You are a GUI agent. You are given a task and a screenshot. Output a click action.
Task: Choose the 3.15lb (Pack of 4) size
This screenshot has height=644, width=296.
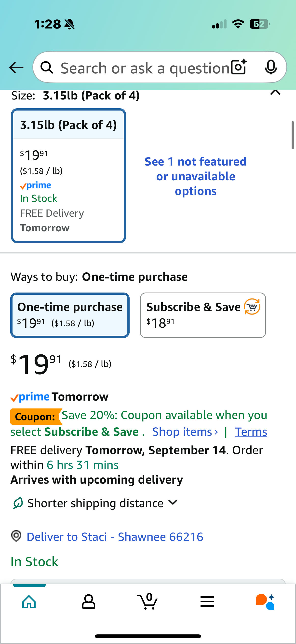68,176
